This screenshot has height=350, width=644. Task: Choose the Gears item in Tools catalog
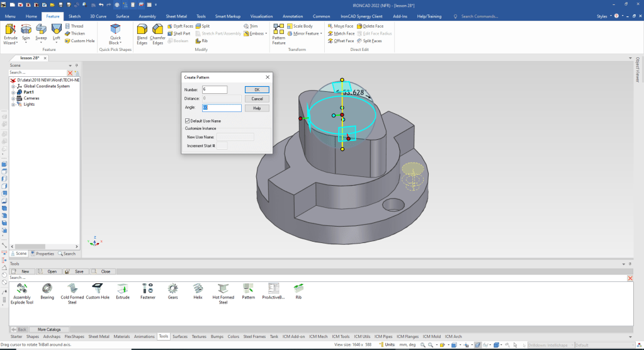coord(172,288)
